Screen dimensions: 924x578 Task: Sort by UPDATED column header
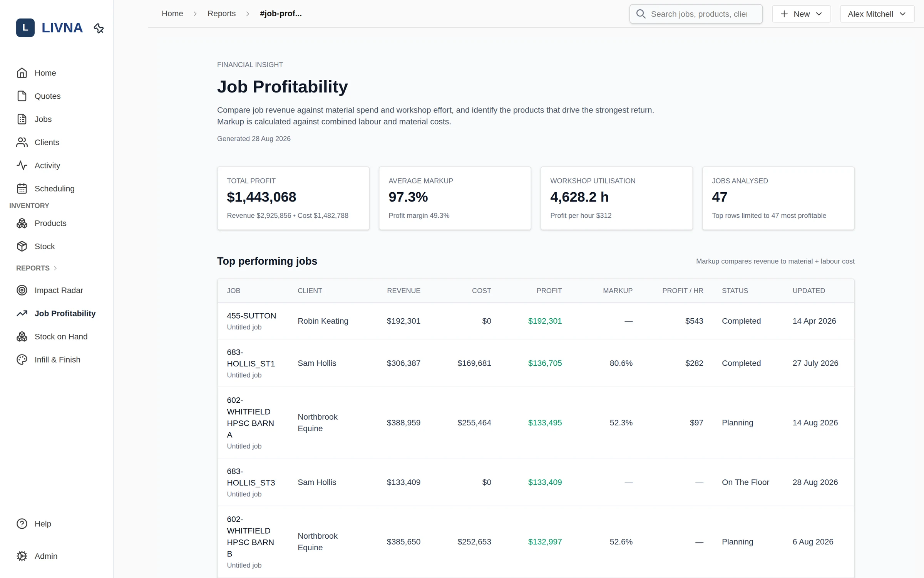click(x=808, y=291)
